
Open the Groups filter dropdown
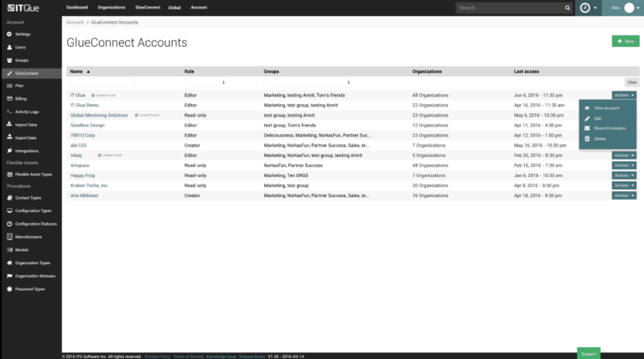307,82
